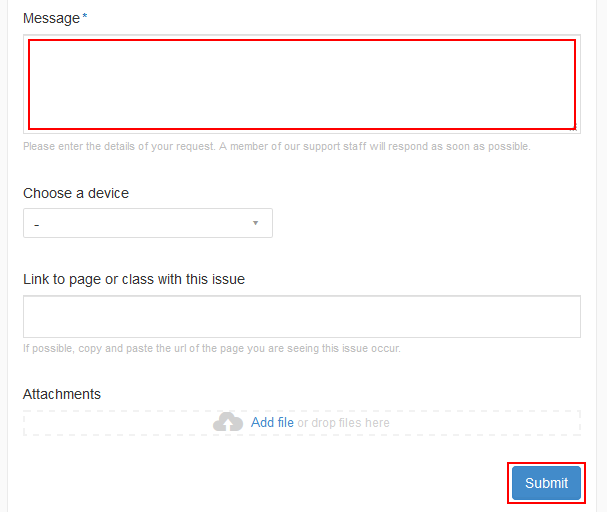Open the Choose a device combo box

click(x=148, y=223)
